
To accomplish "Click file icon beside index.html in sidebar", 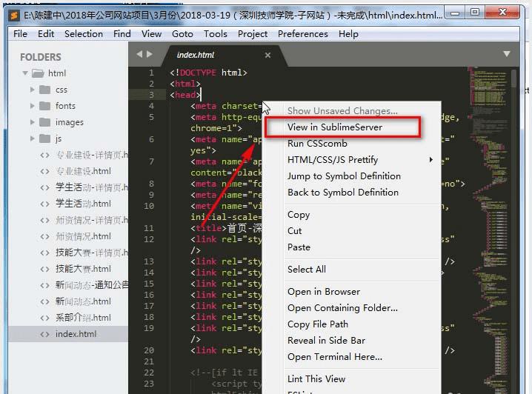I will click(44, 334).
